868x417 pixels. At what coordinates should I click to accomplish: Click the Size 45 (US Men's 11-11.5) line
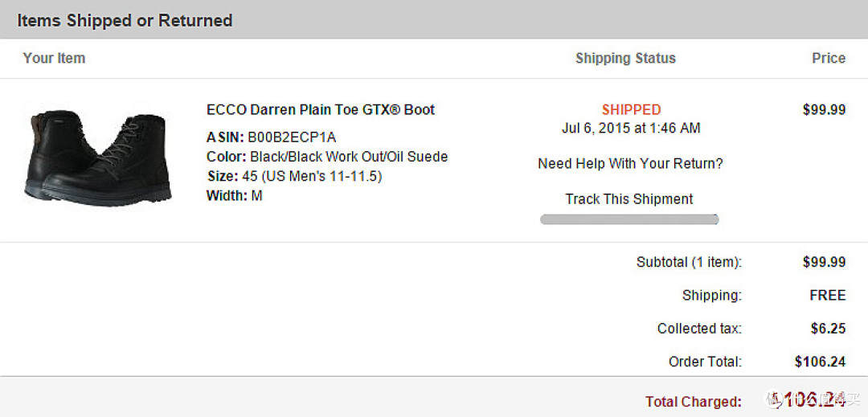(294, 176)
